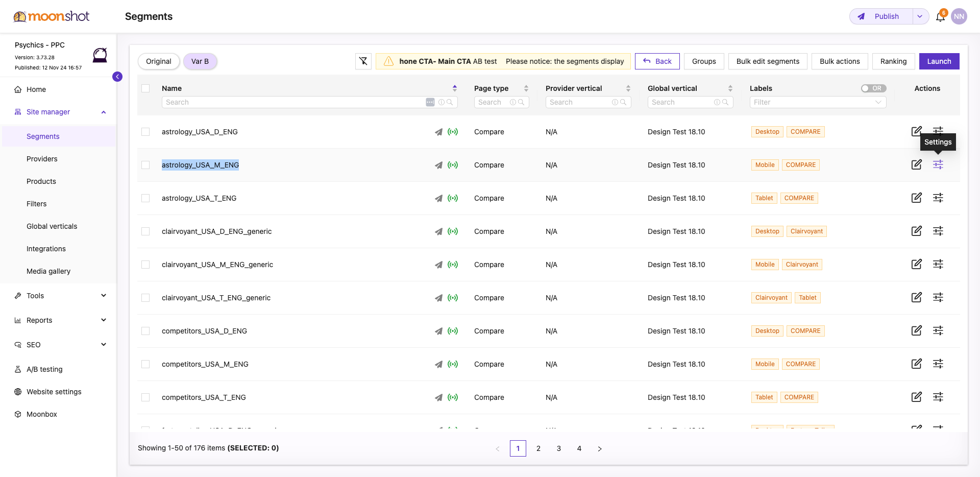
Task: Open settings for clairvoyant_USA_T_ENG_generic
Action: coord(938,297)
